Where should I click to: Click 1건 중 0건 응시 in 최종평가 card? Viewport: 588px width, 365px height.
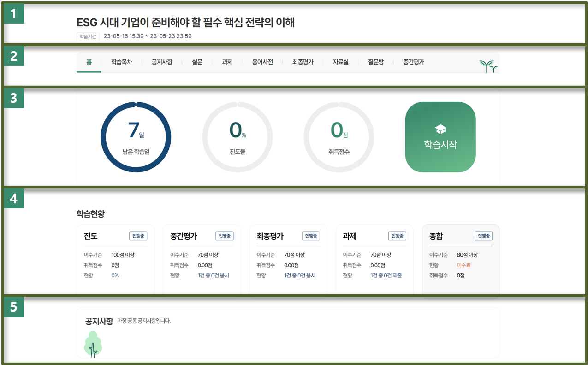(x=299, y=276)
